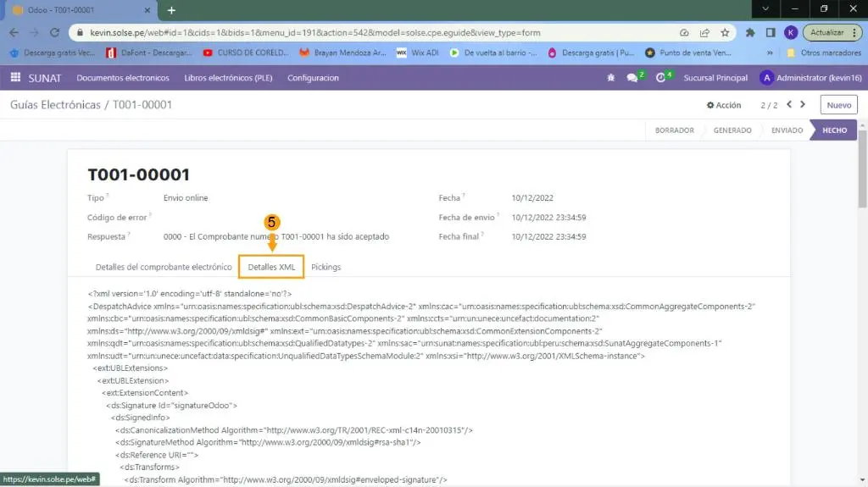Go to the previous record arrow
Image resolution: width=868 pixels, height=487 pixels.
tap(789, 105)
